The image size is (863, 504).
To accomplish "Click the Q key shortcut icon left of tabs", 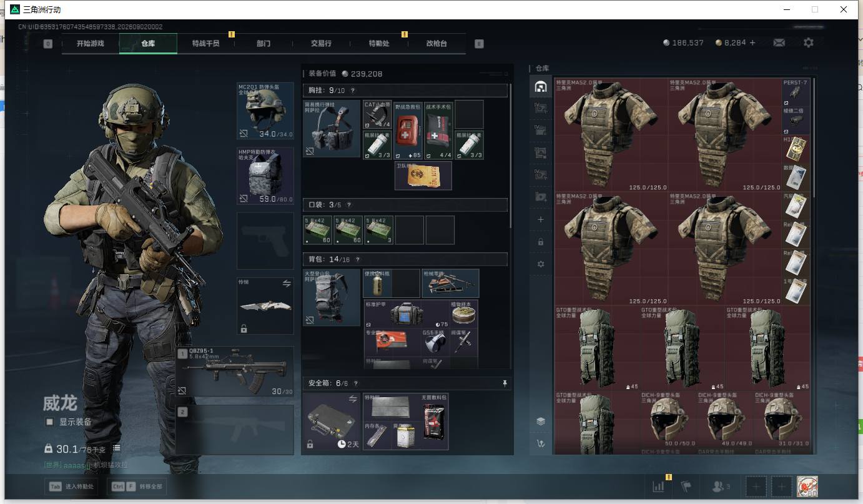I will pyautogui.click(x=48, y=44).
